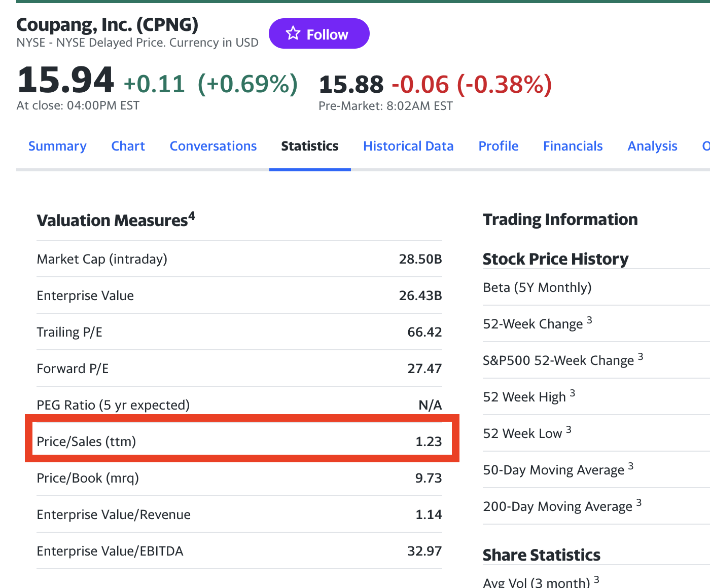710x588 pixels.
Task: Click the Share Statistics heading
Action: point(542,555)
